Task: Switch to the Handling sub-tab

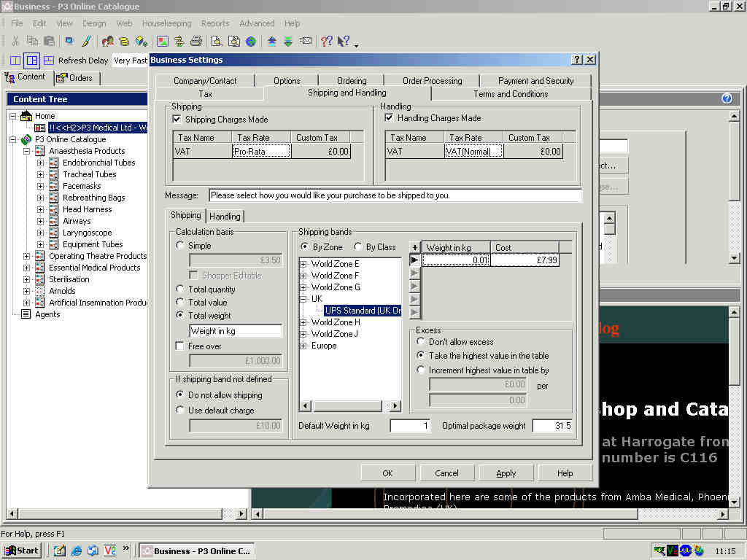Action: coord(225,217)
